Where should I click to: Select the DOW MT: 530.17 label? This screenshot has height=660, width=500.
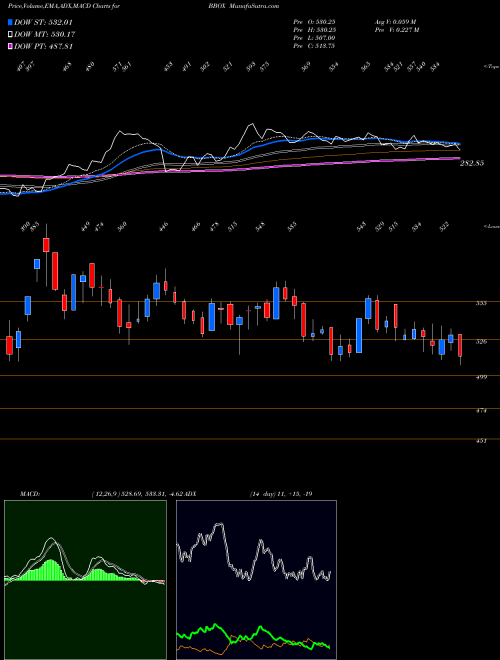pos(45,34)
